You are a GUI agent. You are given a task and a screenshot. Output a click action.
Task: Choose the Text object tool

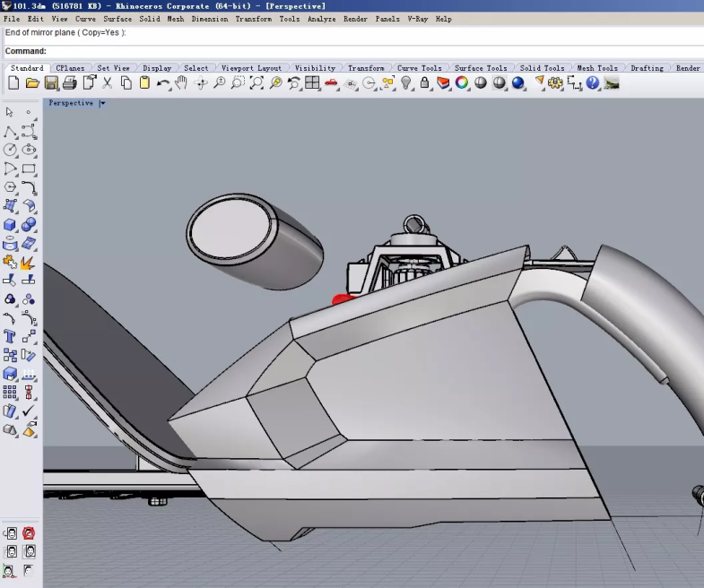pyautogui.click(x=10, y=337)
